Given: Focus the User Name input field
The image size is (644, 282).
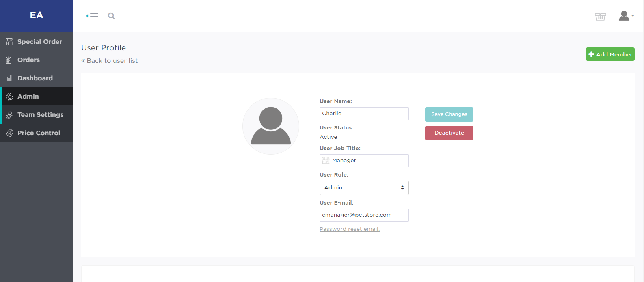Looking at the screenshot, I should pyautogui.click(x=364, y=114).
